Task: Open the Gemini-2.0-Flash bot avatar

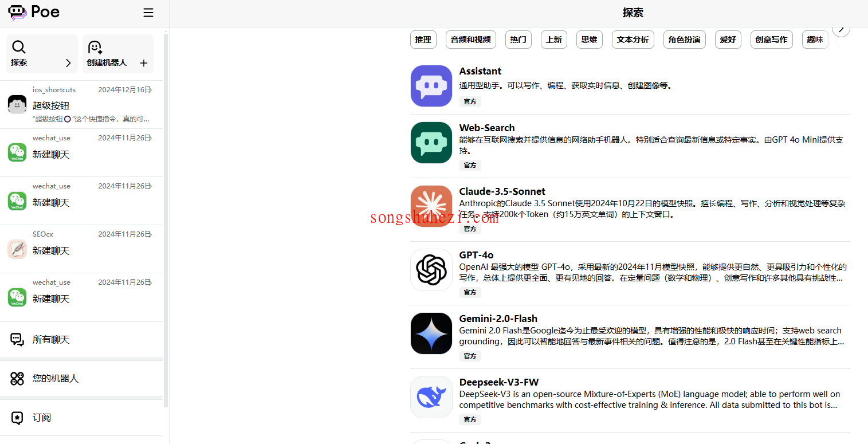Action: click(431, 333)
